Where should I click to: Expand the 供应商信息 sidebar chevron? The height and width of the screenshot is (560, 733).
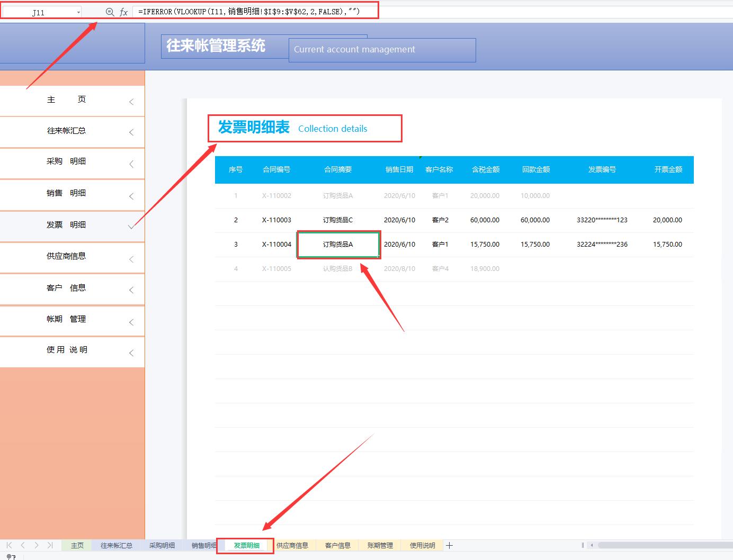[x=131, y=259]
